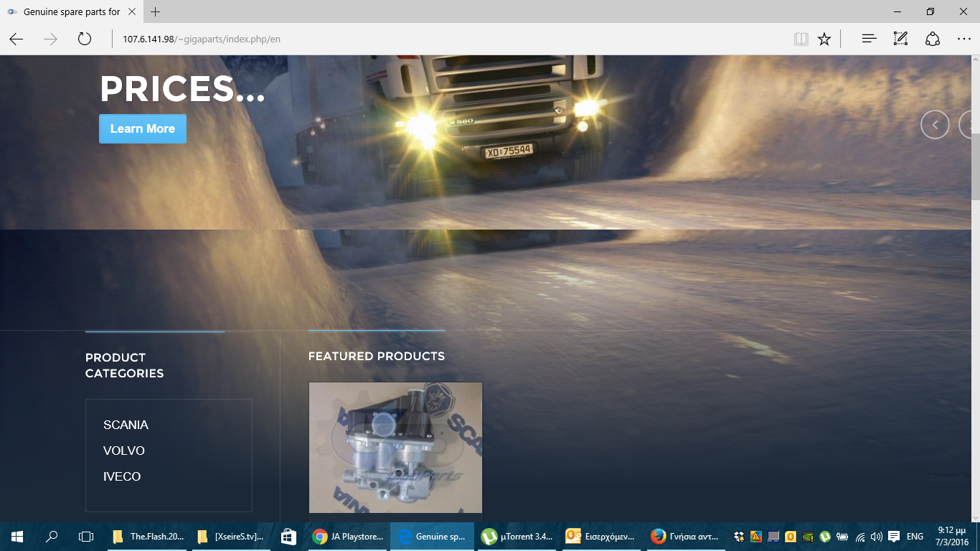The image size is (980, 551).
Task: Click the page vertical scrollbar thumb
Action: pos(976,165)
